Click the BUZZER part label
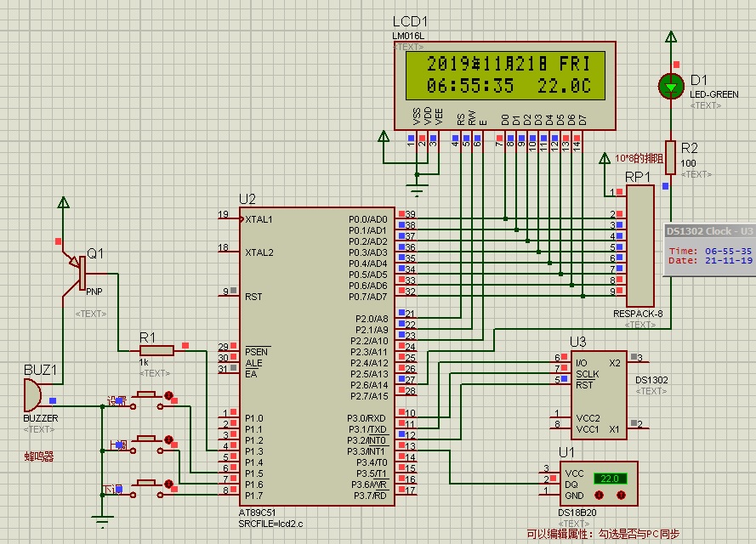Viewport: 756px width, 544px height. coord(41,418)
